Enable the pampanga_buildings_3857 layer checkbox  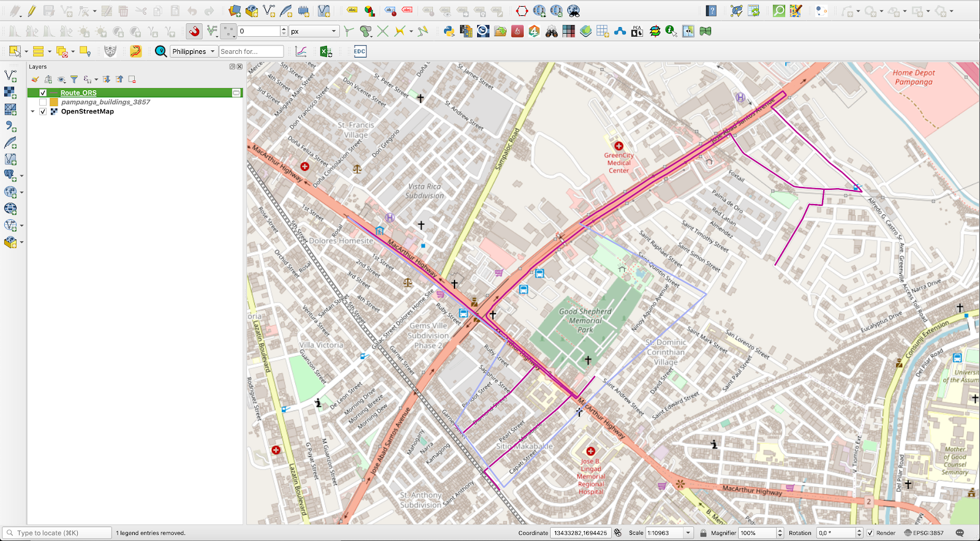coord(43,102)
